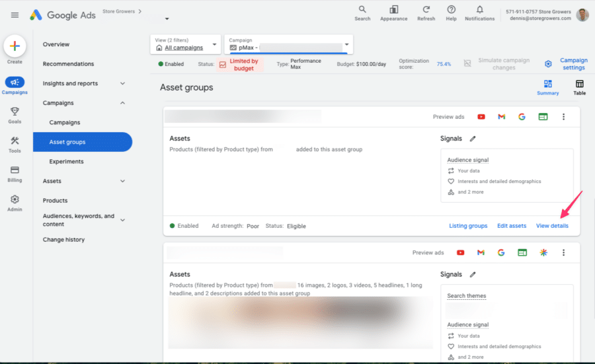Preview Display ad in first asset group

click(x=543, y=117)
